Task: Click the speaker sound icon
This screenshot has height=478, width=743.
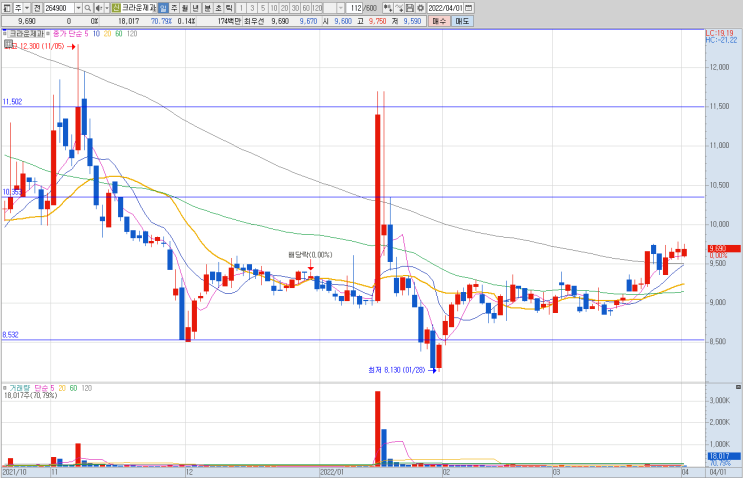Action: pos(99,8)
